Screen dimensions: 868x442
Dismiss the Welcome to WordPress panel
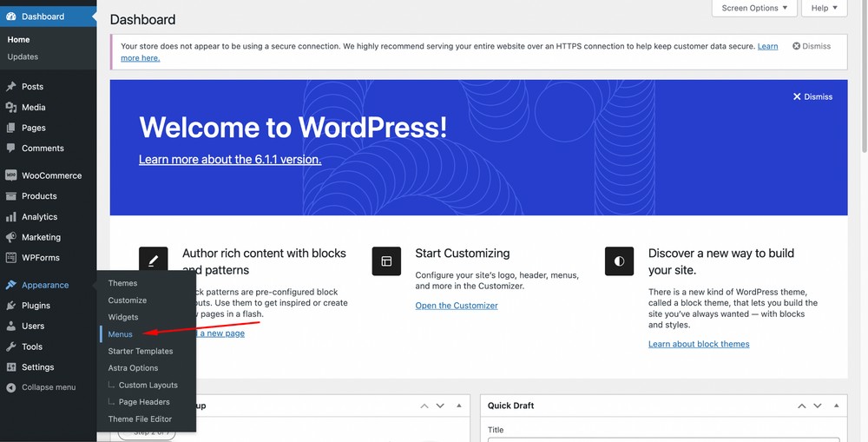tap(812, 97)
